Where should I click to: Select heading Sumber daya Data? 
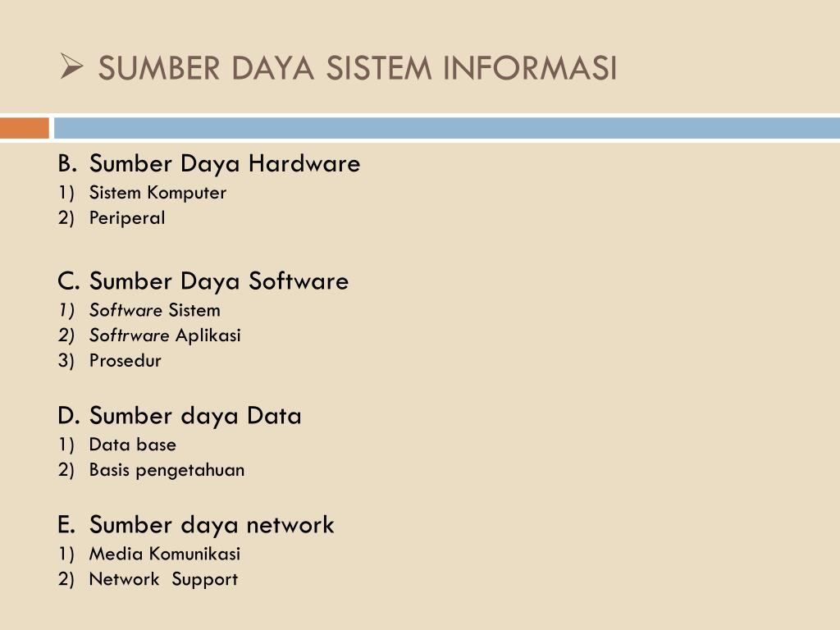[x=195, y=416]
